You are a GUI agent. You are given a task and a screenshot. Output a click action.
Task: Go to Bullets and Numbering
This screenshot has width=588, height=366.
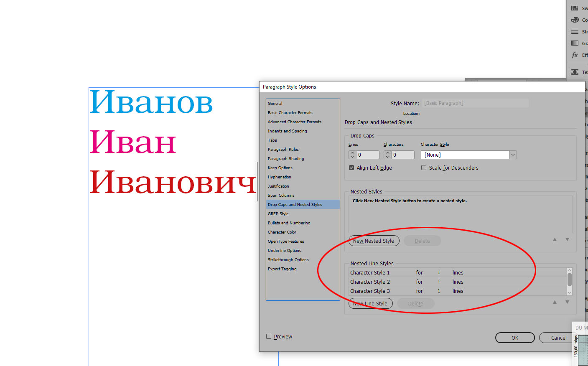[x=303, y=223]
